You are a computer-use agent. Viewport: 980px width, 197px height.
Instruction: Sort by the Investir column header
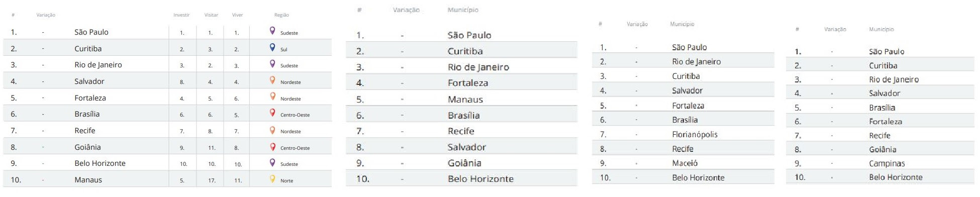point(181,15)
